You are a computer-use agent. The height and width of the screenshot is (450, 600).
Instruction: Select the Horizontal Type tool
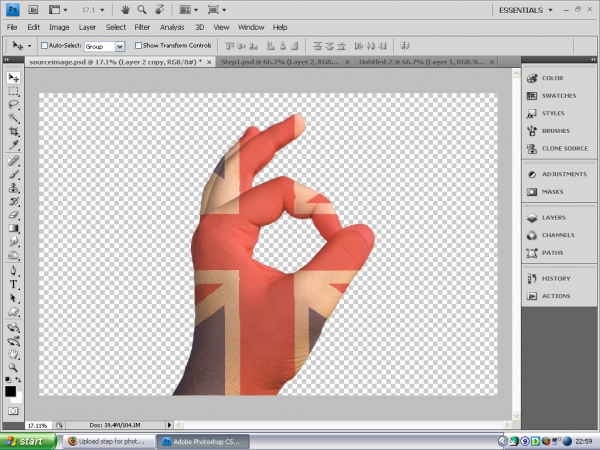click(x=13, y=284)
